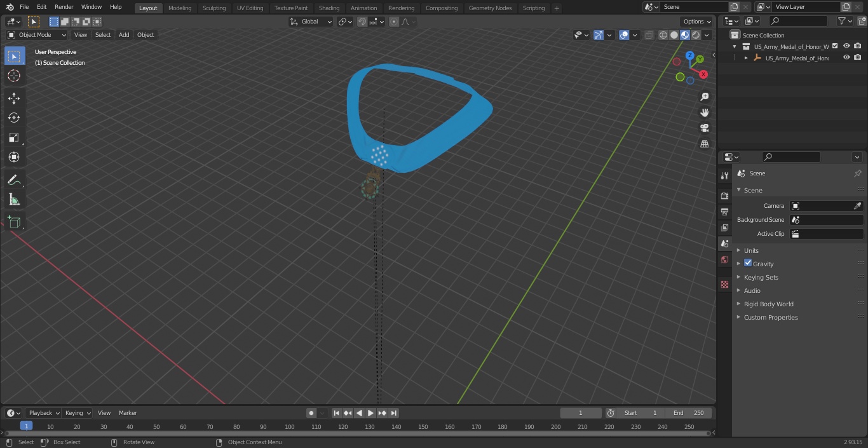
Task: Toggle proportional editing button
Action: (394, 22)
